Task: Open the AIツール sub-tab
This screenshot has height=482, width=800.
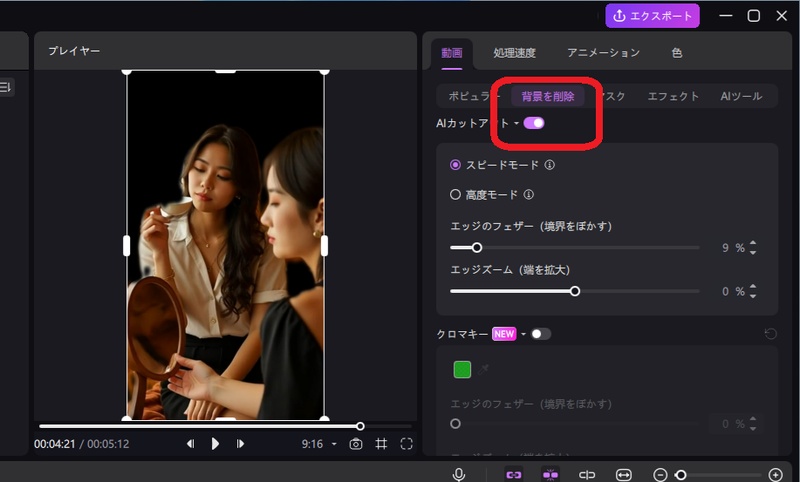Action: 741,96
